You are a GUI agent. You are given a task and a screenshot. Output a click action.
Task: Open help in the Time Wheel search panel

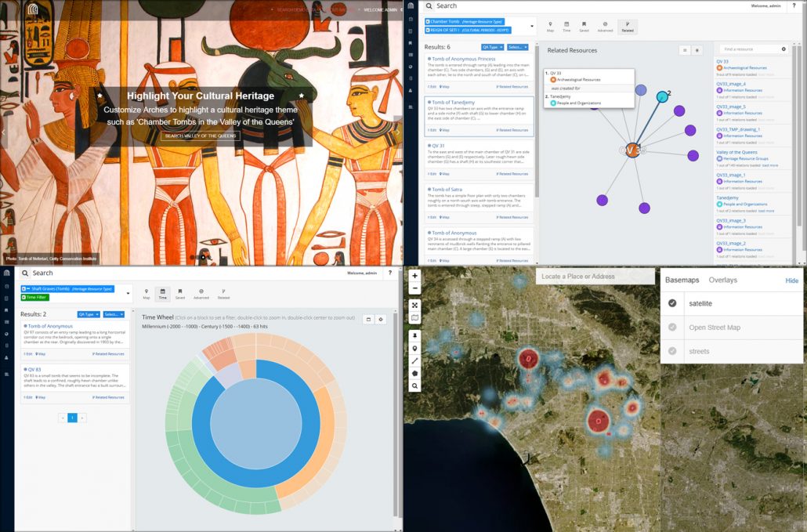[389, 273]
